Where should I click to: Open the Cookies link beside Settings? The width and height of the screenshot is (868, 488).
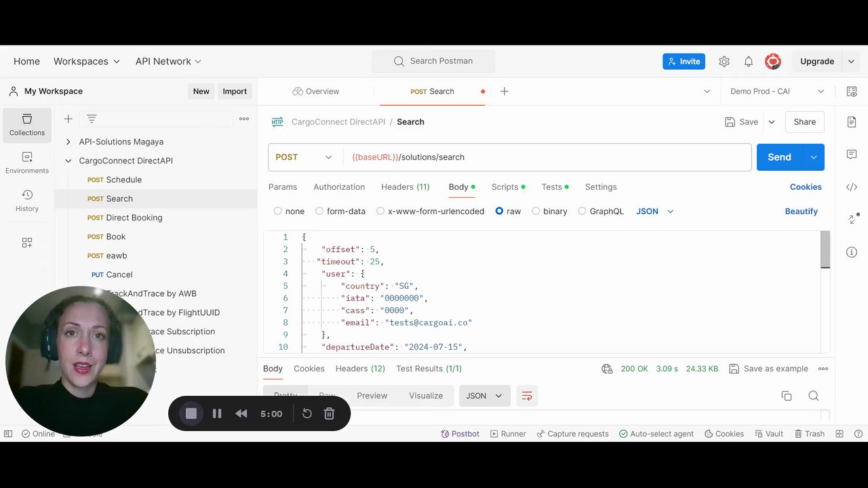[806, 187]
